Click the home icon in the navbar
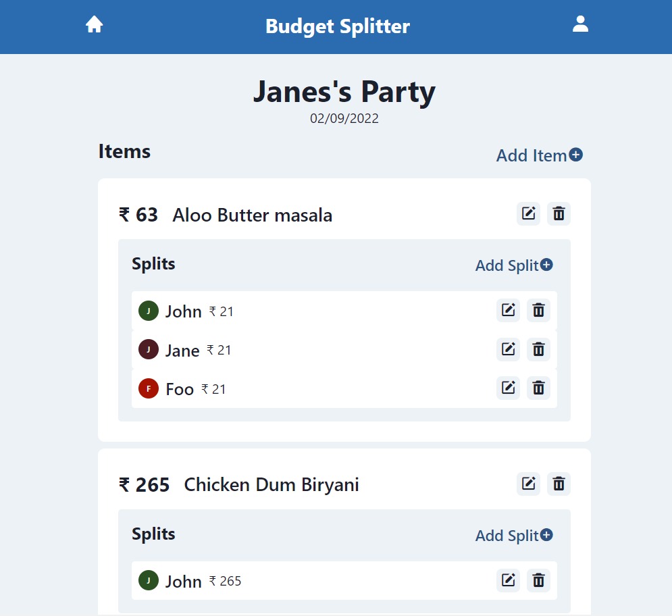The height and width of the screenshot is (616, 672). [94, 24]
